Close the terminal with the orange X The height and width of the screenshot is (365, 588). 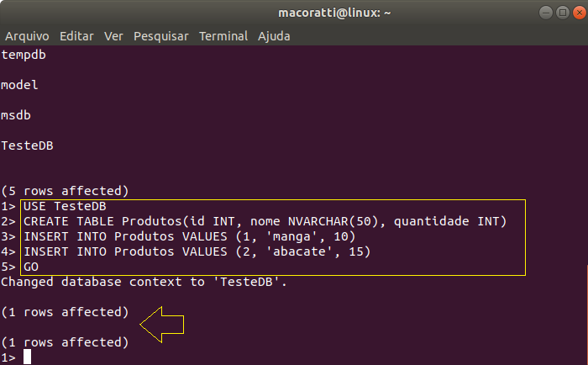coord(580,13)
